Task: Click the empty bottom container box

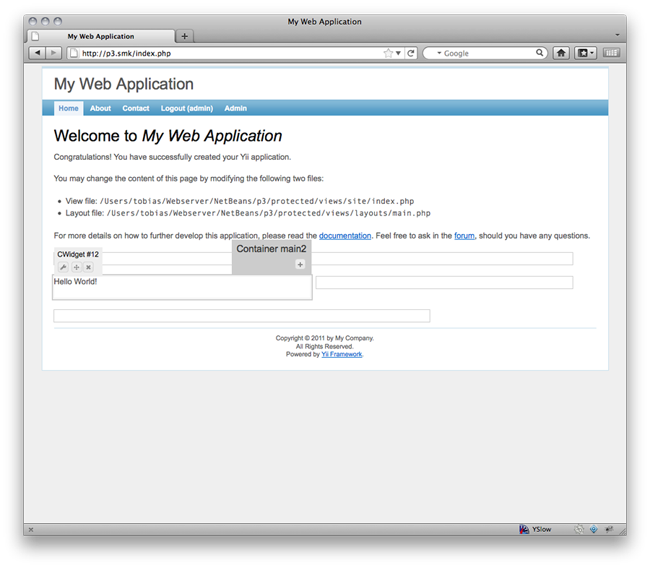Action: point(242,316)
